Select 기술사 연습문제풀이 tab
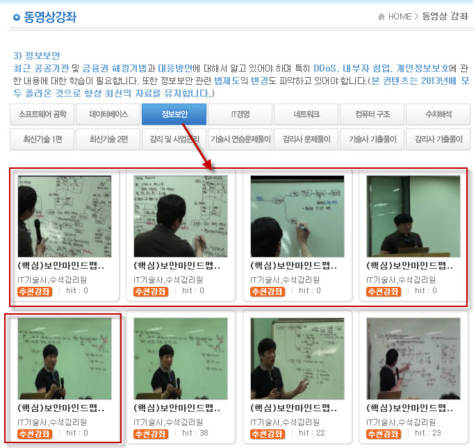Image resolution: width=476 pixels, height=448 pixels. tap(240, 140)
